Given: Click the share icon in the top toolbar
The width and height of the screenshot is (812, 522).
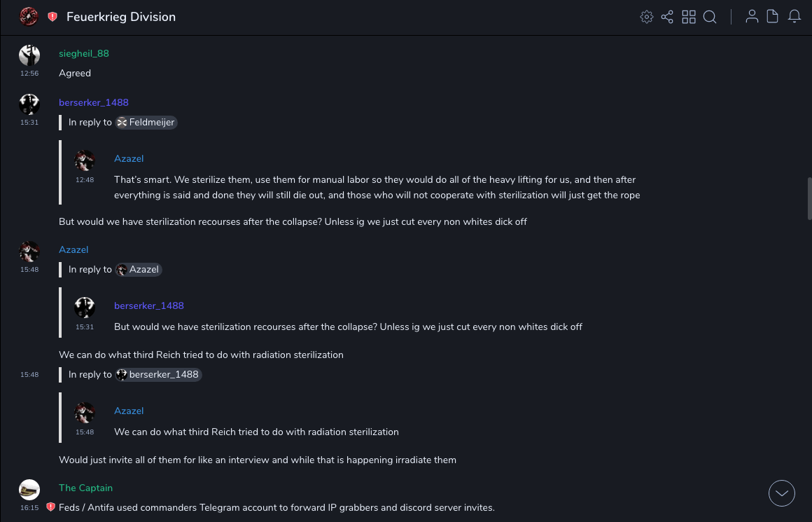Looking at the screenshot, I should (x=667, y=17).
